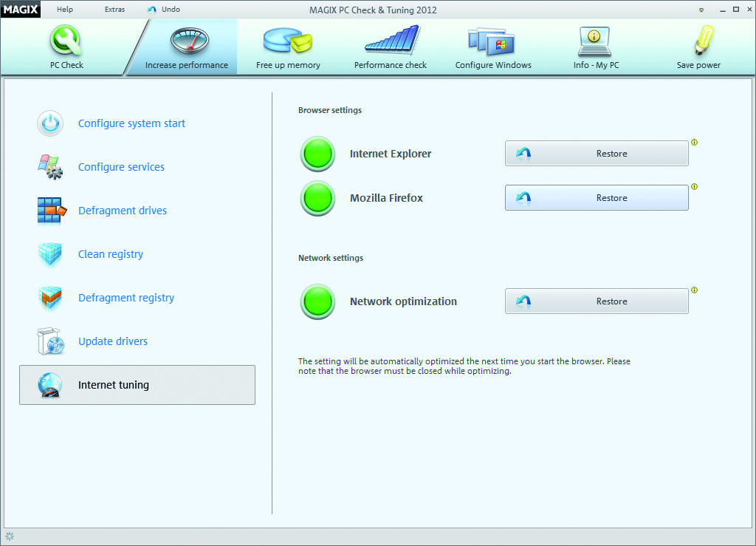Click the automatic optimization note text
The height and width of the screenshot is (546, 756).
click(x=464, y=366)
